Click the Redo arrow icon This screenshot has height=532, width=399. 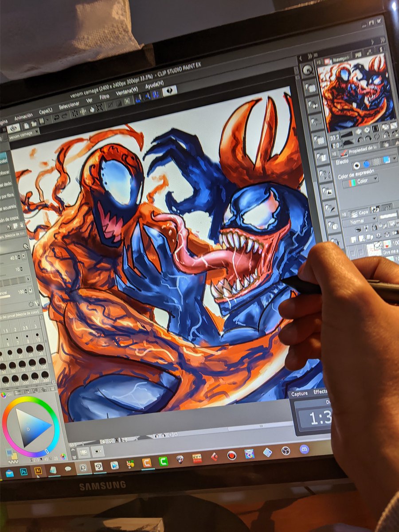[64, 116]
